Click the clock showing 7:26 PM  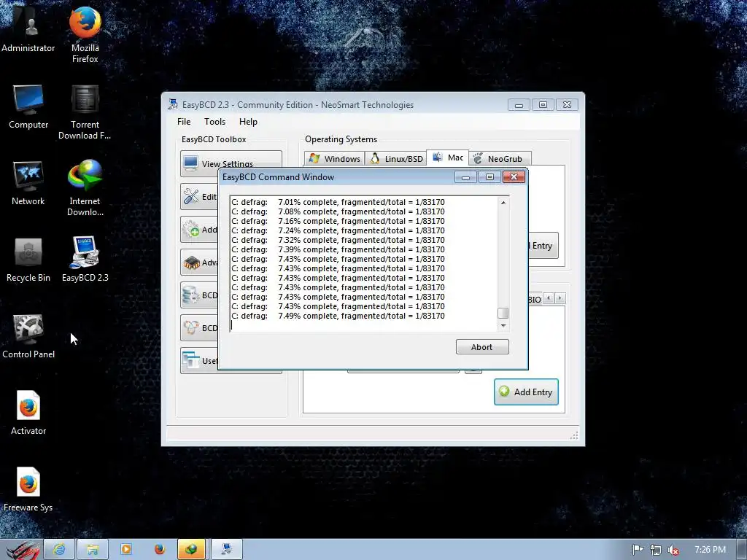710,550
